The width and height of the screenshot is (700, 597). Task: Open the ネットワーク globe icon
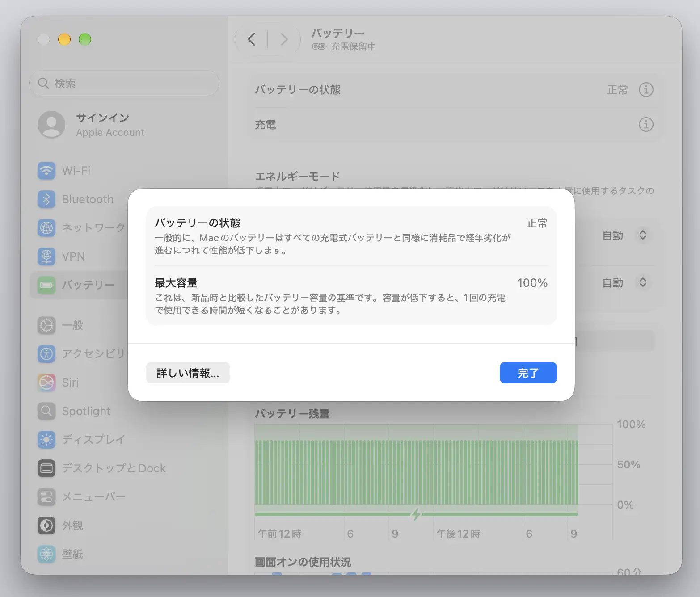(x=46, y=228)
